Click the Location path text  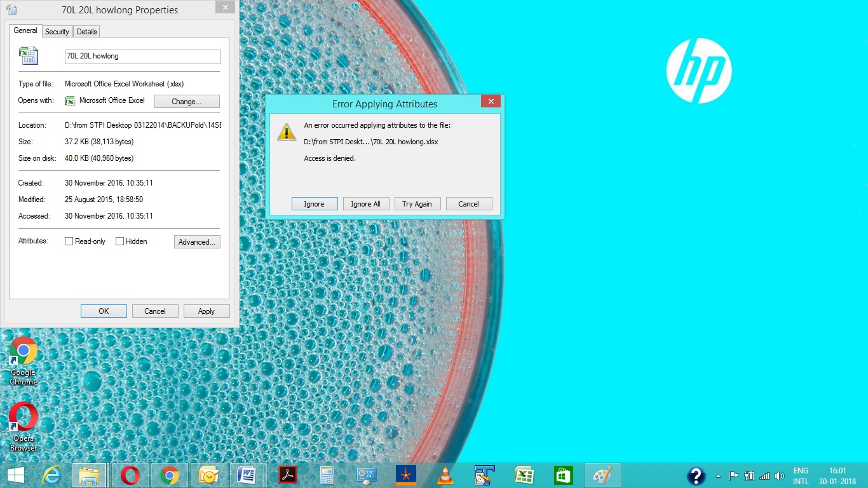pos(143,126)
